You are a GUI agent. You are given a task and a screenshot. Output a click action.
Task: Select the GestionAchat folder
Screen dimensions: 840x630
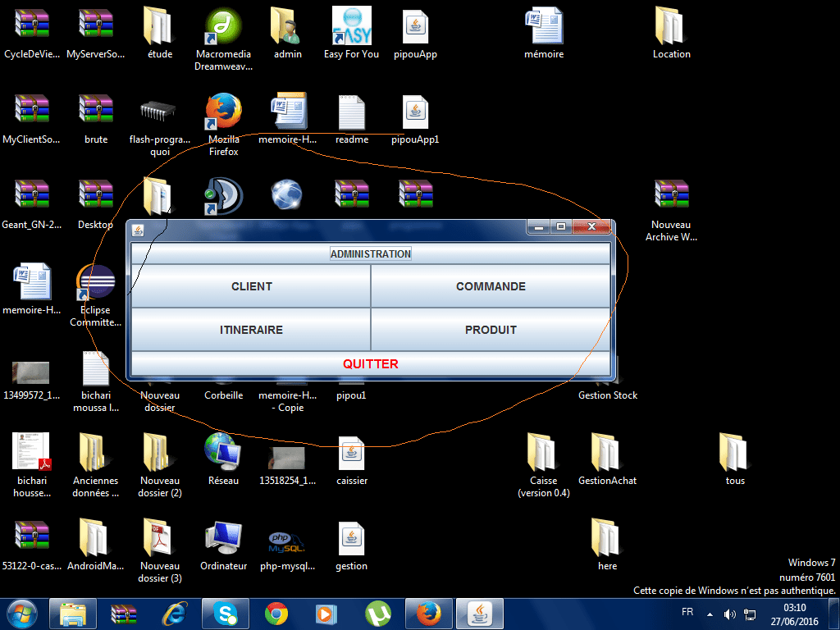click(x=607, y=452)
